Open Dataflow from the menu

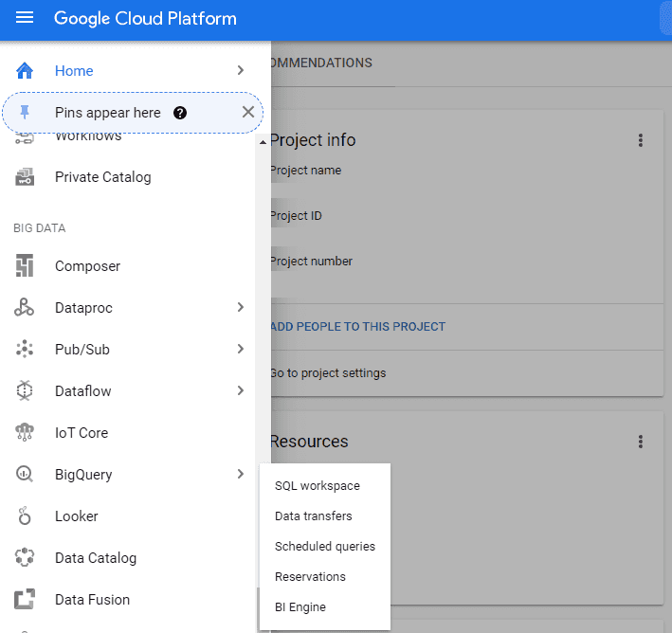click(x=83, y=390)
